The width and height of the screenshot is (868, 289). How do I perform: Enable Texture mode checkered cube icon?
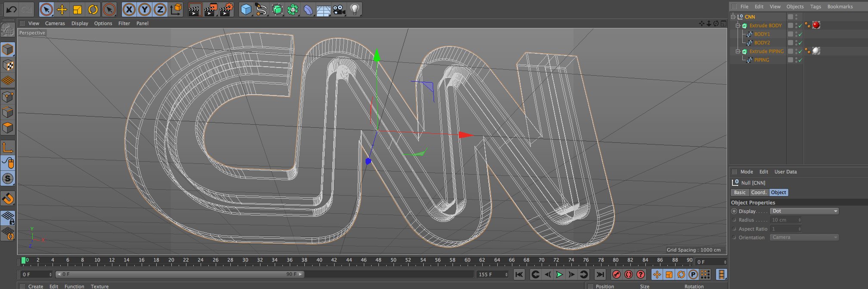[x=8, y=65]
